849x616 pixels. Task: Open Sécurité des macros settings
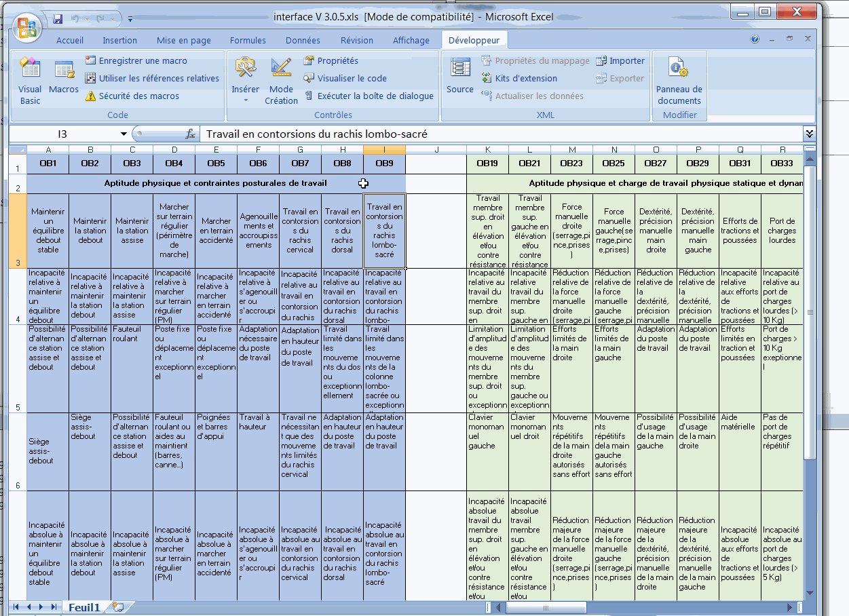pyautogui.click(x=132, y=96)
